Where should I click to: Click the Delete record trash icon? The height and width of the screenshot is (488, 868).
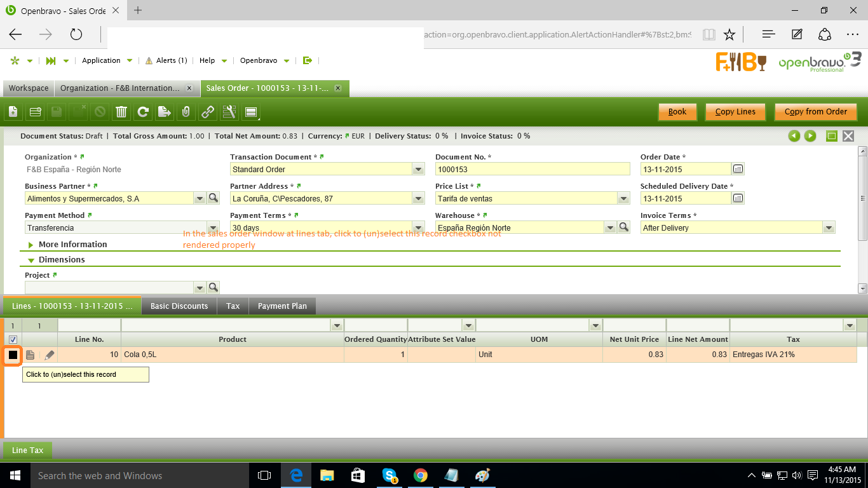coord(121,112)
